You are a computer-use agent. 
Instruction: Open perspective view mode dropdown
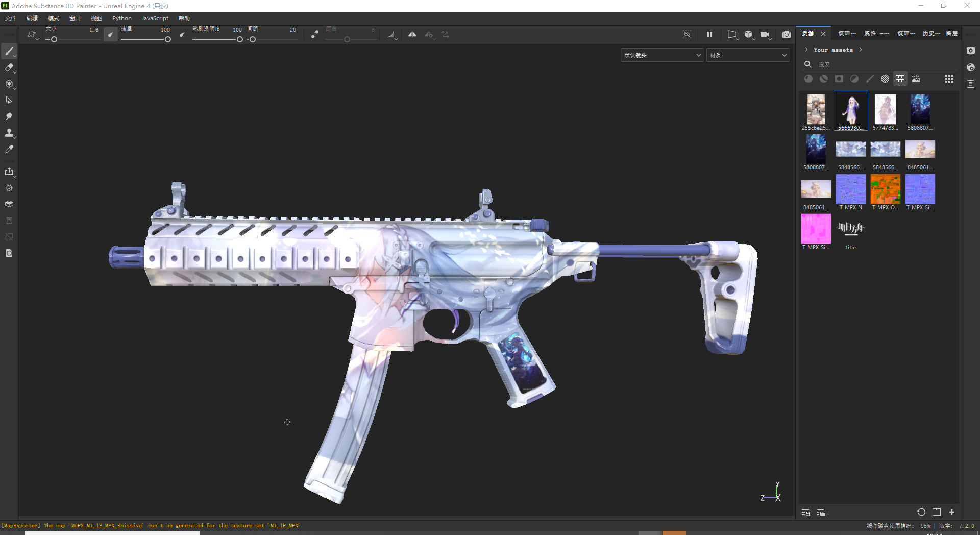[732, 34]
